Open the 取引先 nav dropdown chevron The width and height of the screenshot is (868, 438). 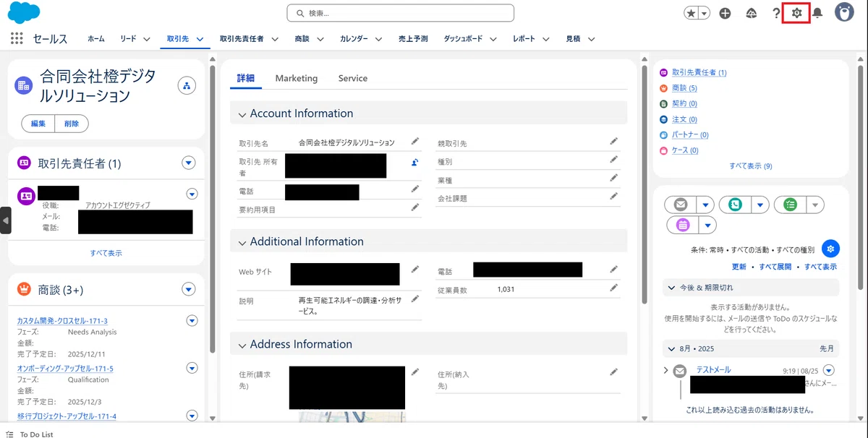click(x=200, y=39)
